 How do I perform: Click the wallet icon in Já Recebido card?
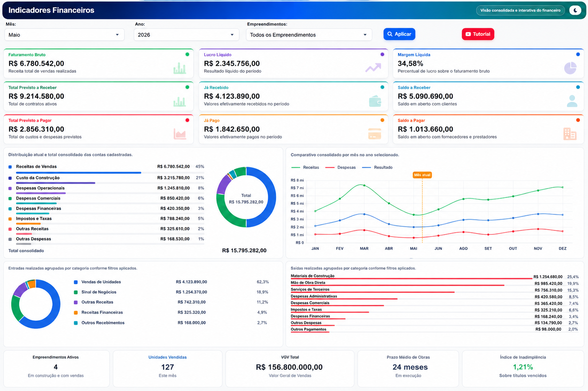click(375, 101)
